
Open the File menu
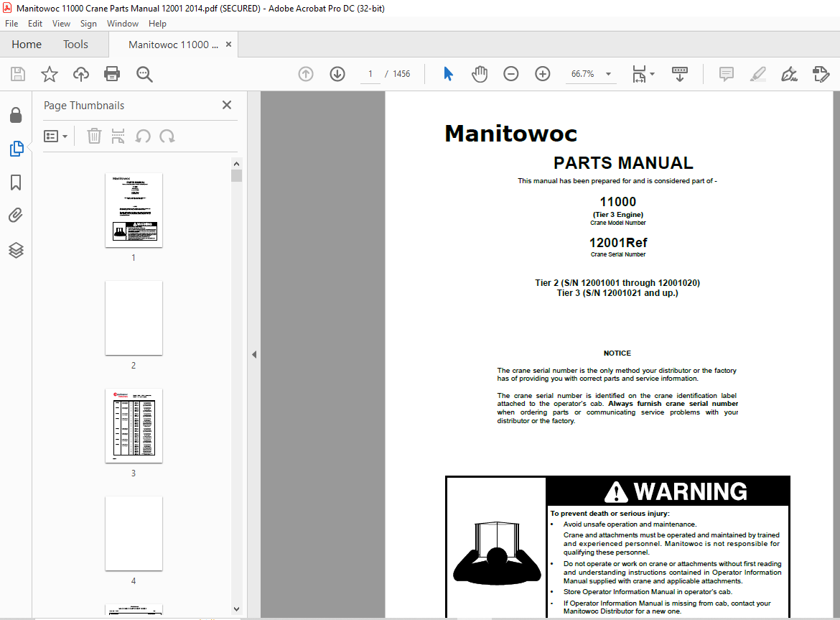pyautogui.click(x=11, y=24)
